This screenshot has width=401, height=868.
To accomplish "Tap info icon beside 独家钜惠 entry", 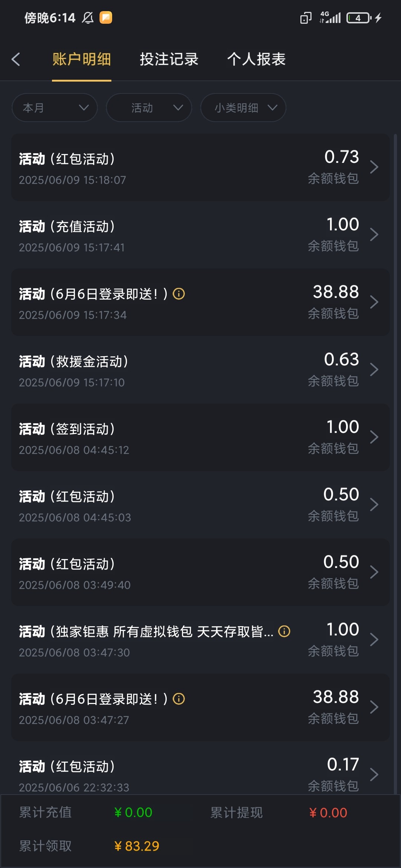I will pos(284,631).
